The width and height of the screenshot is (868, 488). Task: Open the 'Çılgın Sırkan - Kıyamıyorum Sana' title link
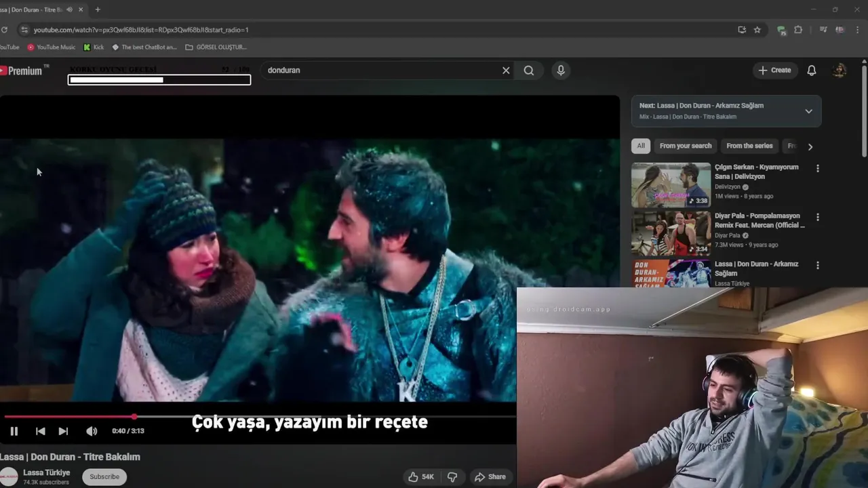click(x=757, y=171)
